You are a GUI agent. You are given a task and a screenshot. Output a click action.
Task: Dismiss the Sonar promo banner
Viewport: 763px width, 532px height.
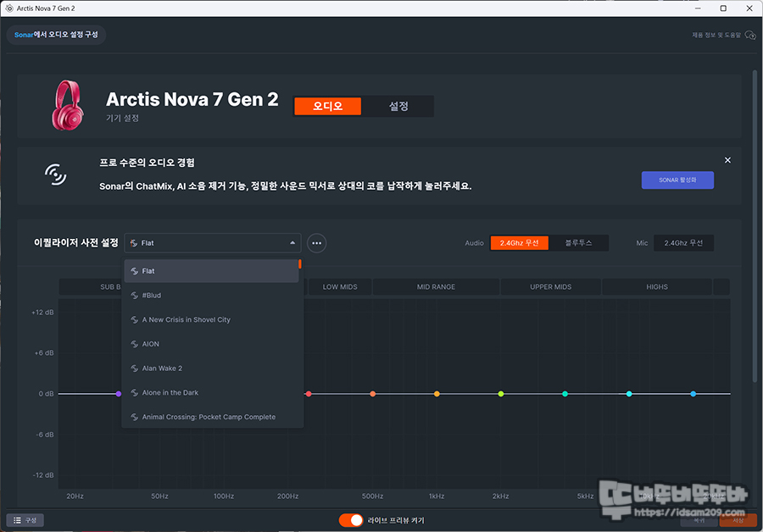coord(727,160)
